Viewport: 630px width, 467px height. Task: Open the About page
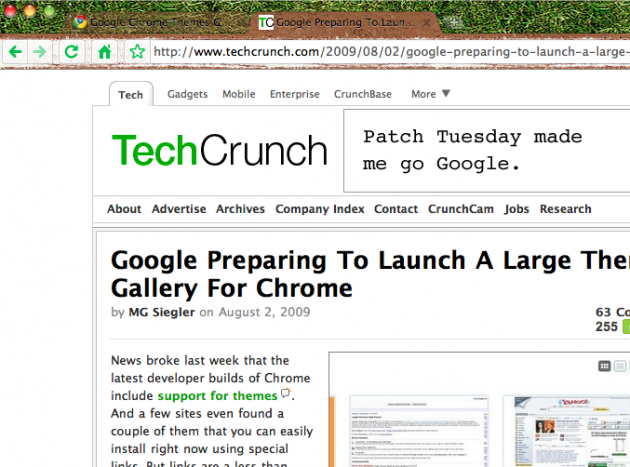point(124,209)
